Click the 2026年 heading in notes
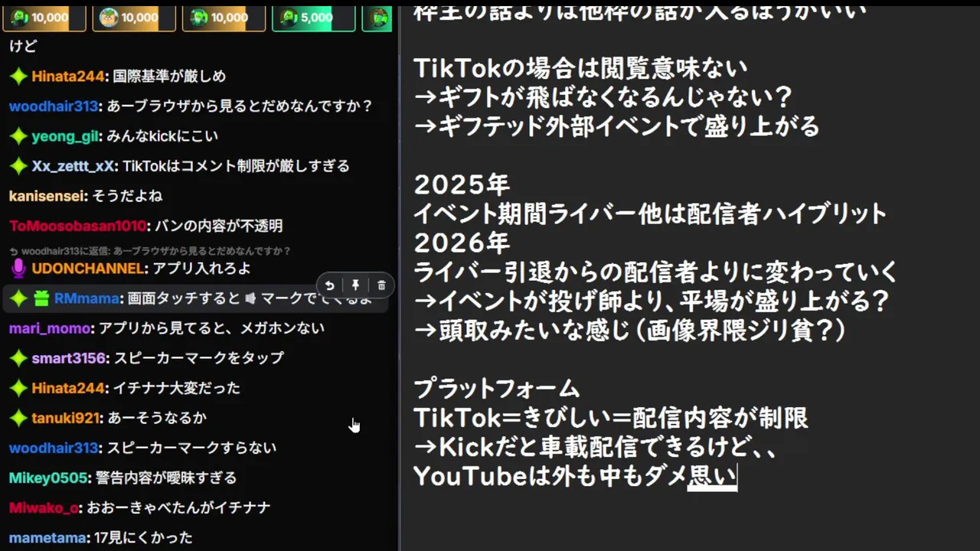This screenshot has width=980, height=551. (x=462, y=243)
